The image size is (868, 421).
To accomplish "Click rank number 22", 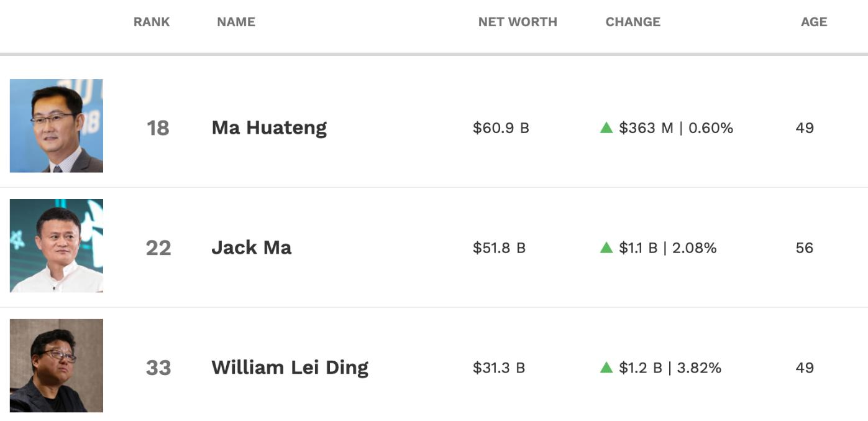I will point(158,248).
